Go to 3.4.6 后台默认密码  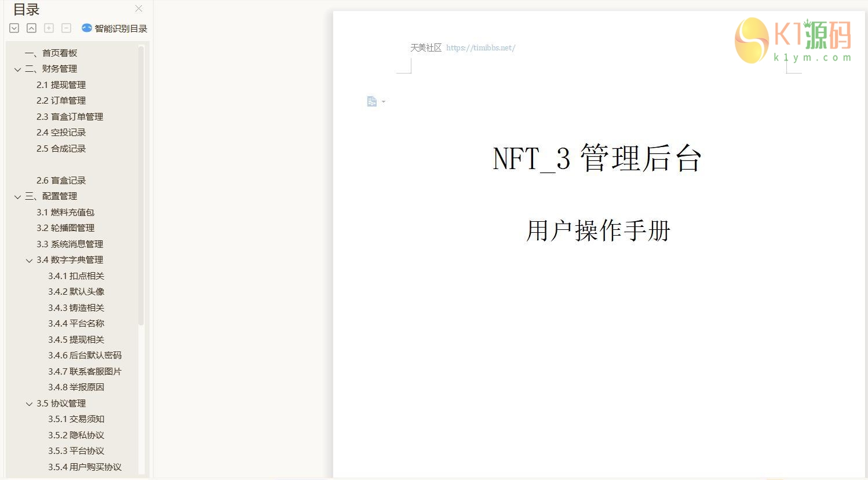[x=85, y=356]
